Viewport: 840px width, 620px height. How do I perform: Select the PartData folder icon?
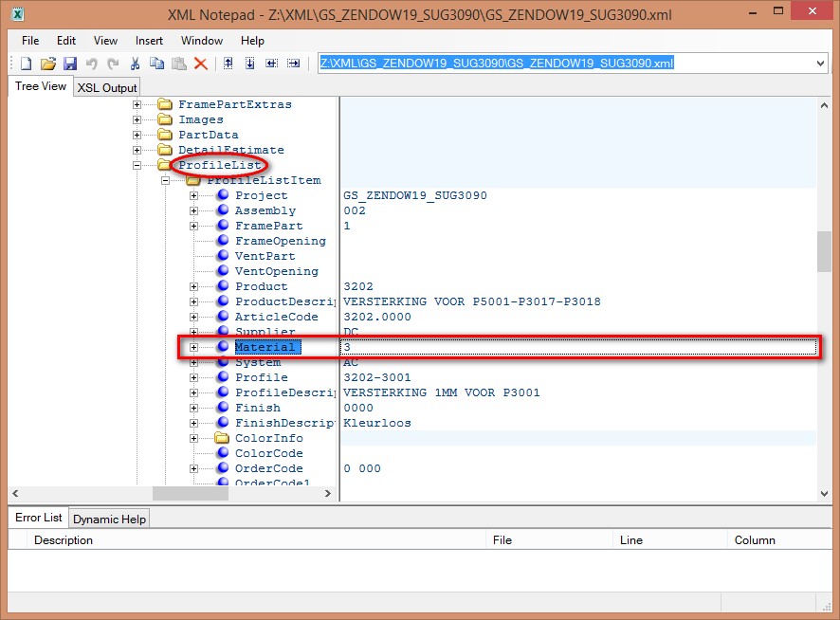click(x=165, y=135)
